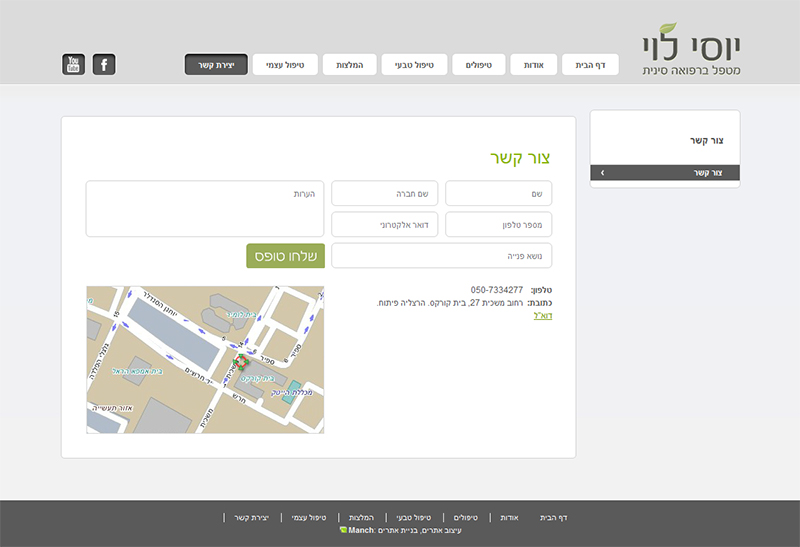Image resolution: width=800 pixels, height=547 pixels.
Task: Open the YouTube icon link
Action: (73, 65)
